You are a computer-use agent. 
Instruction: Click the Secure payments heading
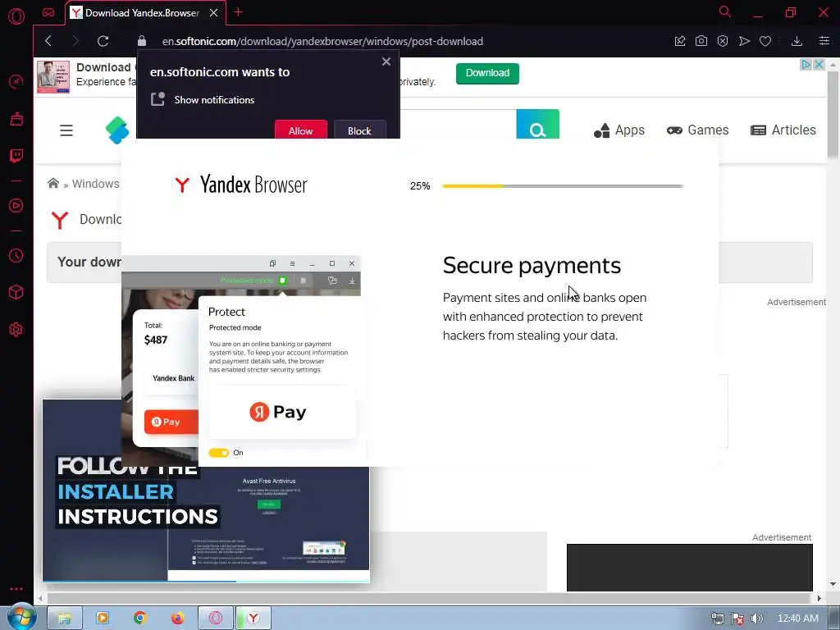532,266
